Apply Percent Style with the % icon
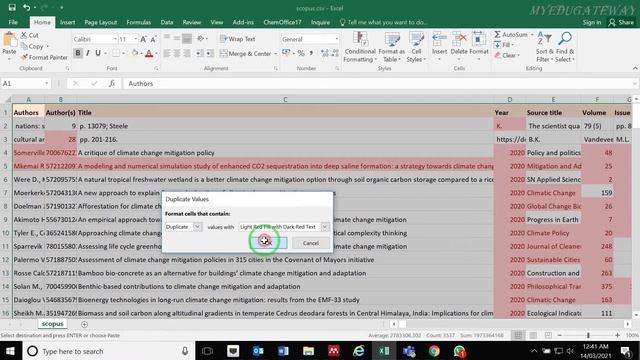The height and width of the screenshot is (360, 640). [x=301, y=53]
